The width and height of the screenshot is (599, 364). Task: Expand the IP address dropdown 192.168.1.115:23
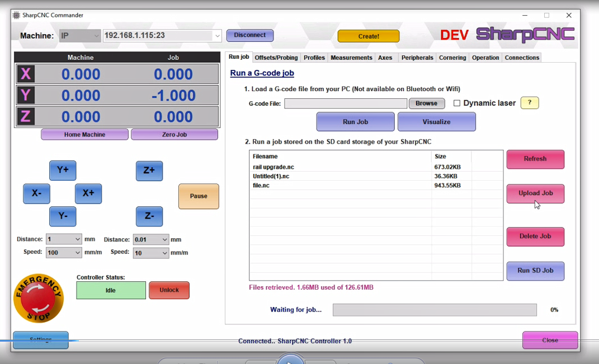tap(218, 36)
